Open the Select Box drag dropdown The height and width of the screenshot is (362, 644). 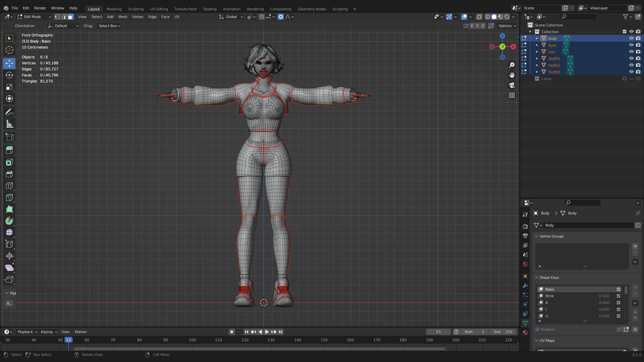coord(109,26)
